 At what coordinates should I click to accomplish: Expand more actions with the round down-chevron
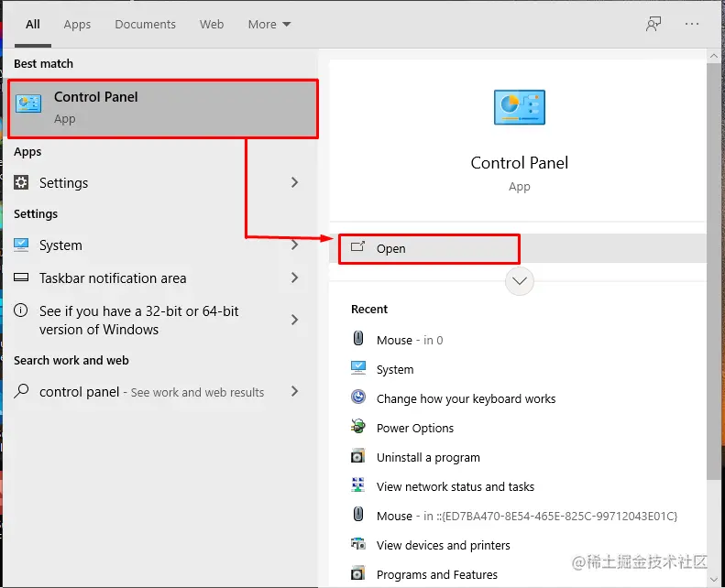520,281
